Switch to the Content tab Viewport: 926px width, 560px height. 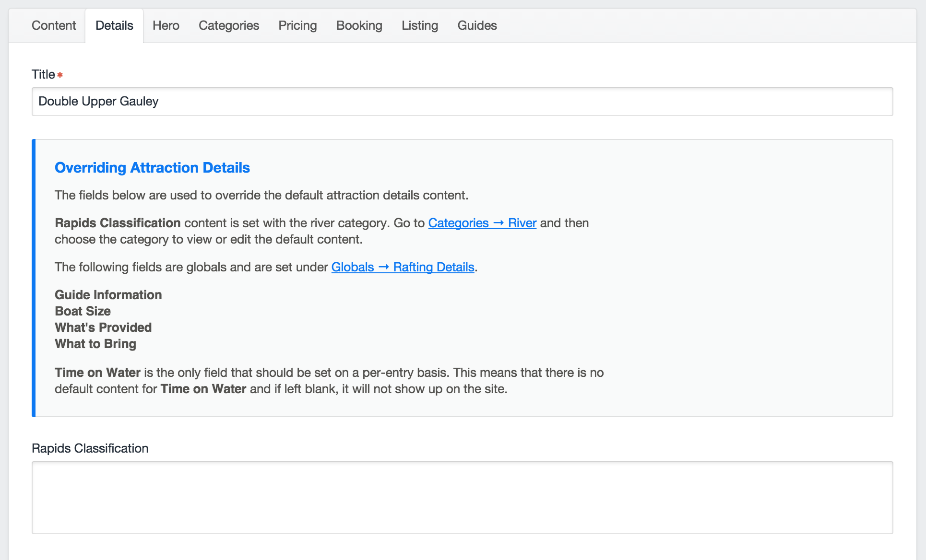click(x=54, y=25)
